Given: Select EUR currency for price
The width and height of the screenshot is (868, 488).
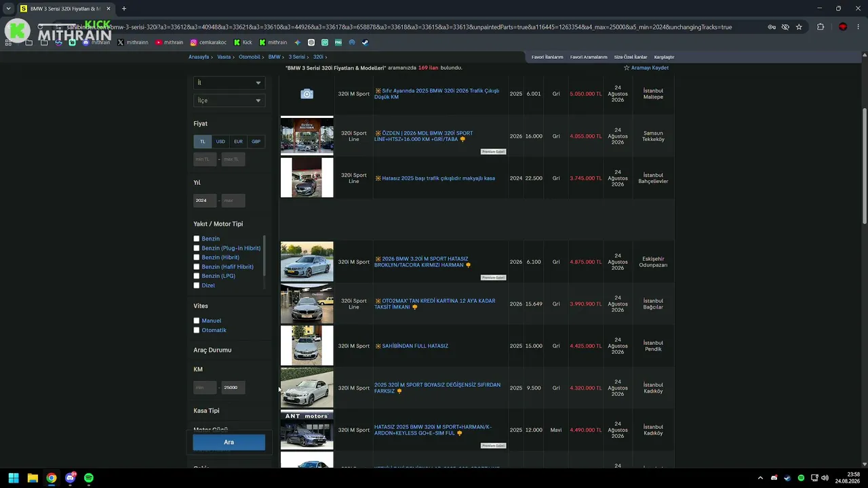Looking at the screenshot, I should tap(238, 142).
